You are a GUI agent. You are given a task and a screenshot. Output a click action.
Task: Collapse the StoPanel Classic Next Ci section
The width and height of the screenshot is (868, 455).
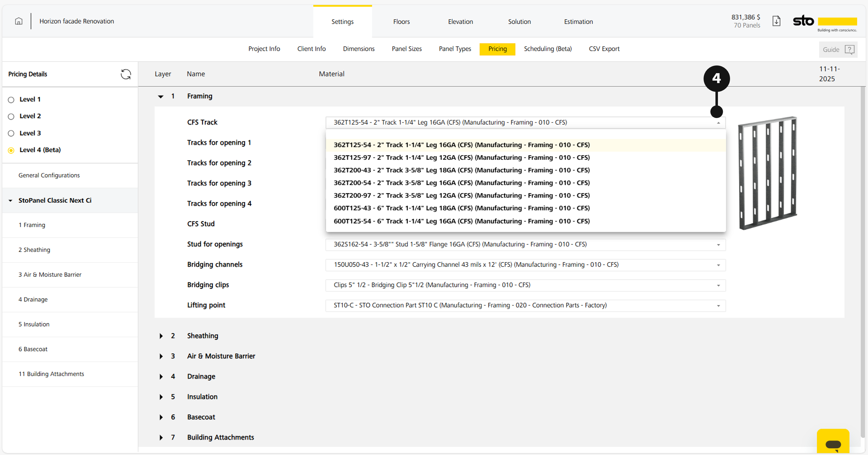pos(10,201)
